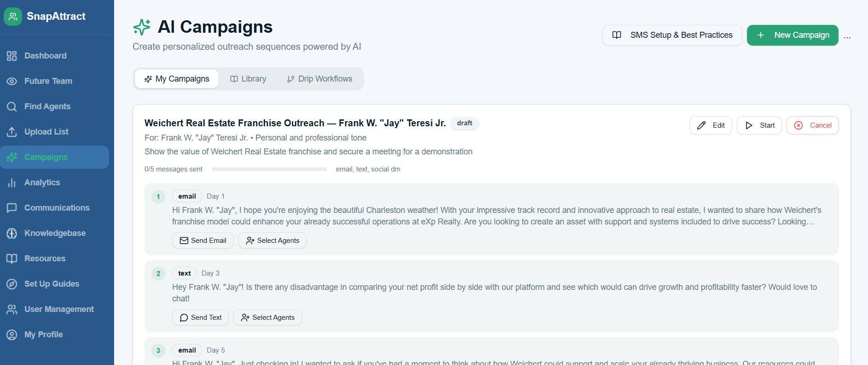
Task: Click the pencil icon on Edit button
Action: 701,125
